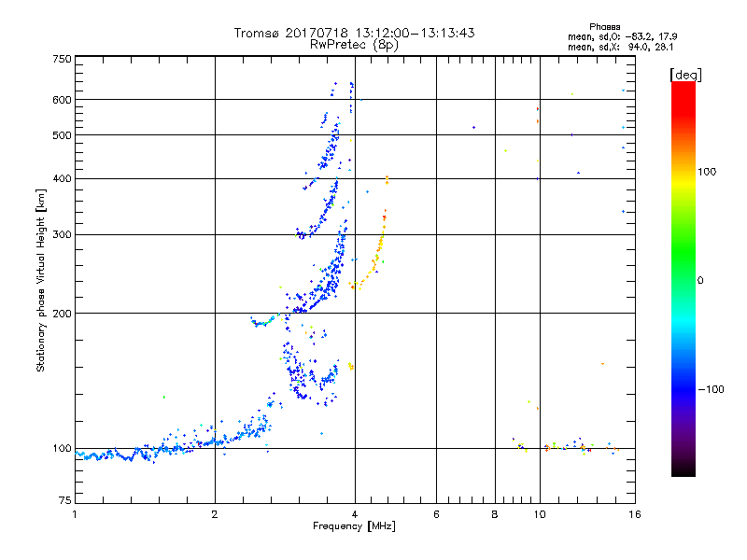Screen dimensions: 747x560
Task: Select the 'mean, sd,X: 94.0, 28.1' line
Action: tap(620, 47)
